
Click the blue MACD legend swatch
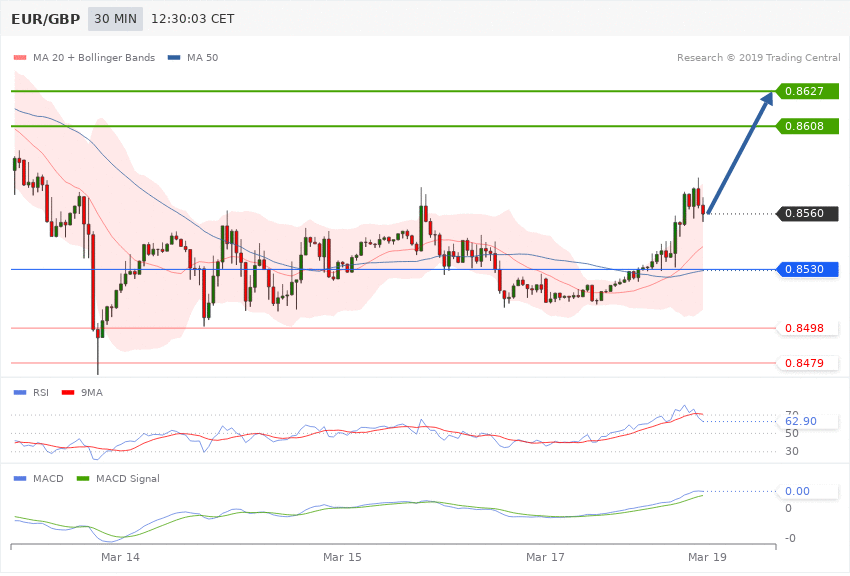coord(20,478)
